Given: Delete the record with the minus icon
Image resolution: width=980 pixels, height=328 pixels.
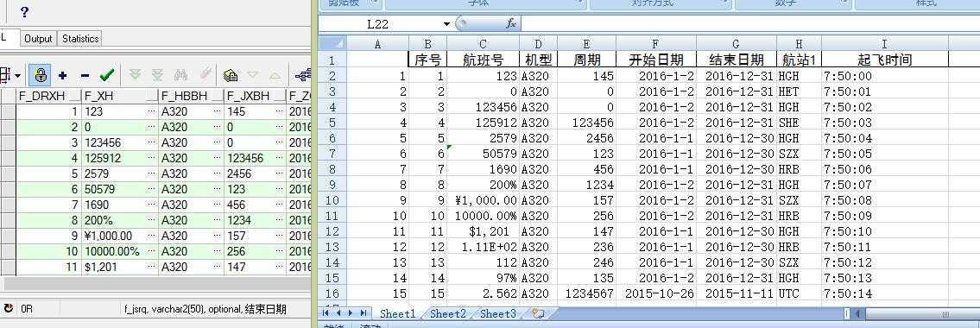Looking at the screenshot, I should tap(85, 76).
